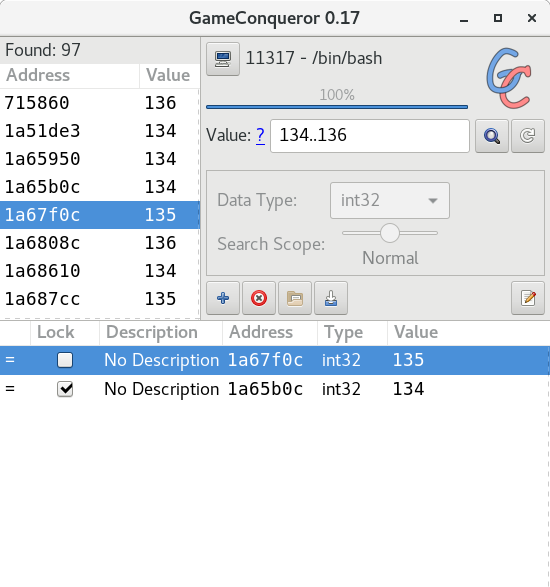Image resolution: width=550 pixels, height=587 pixels.
Task: Select the result row with address 1a6808c
Action: pyautogui.click(x=100, y=243)
